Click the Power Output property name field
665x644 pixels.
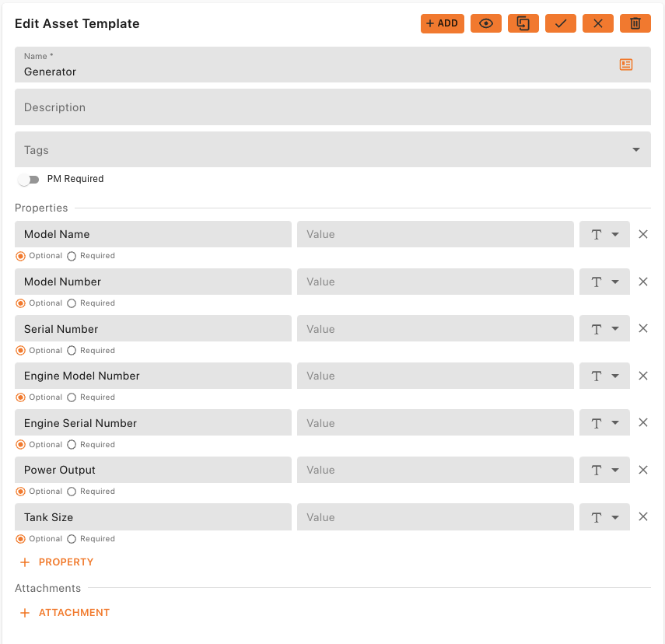[x=153, y=470]
